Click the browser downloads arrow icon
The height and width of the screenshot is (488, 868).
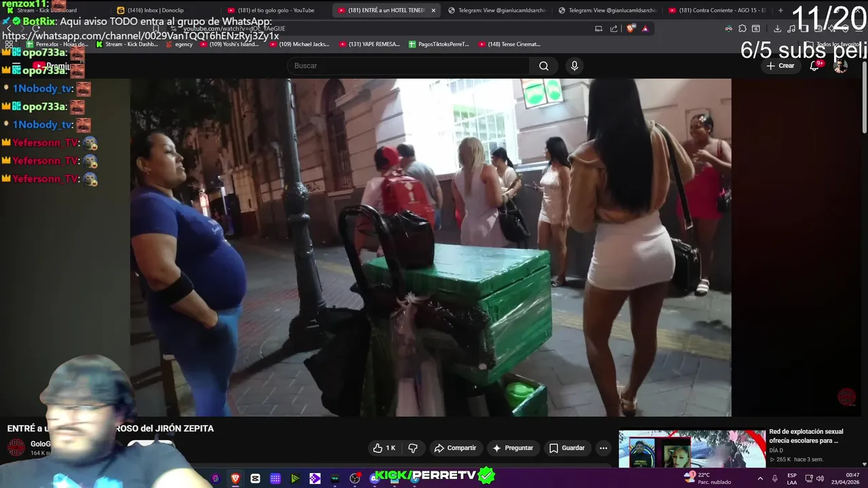coord(777,28)
